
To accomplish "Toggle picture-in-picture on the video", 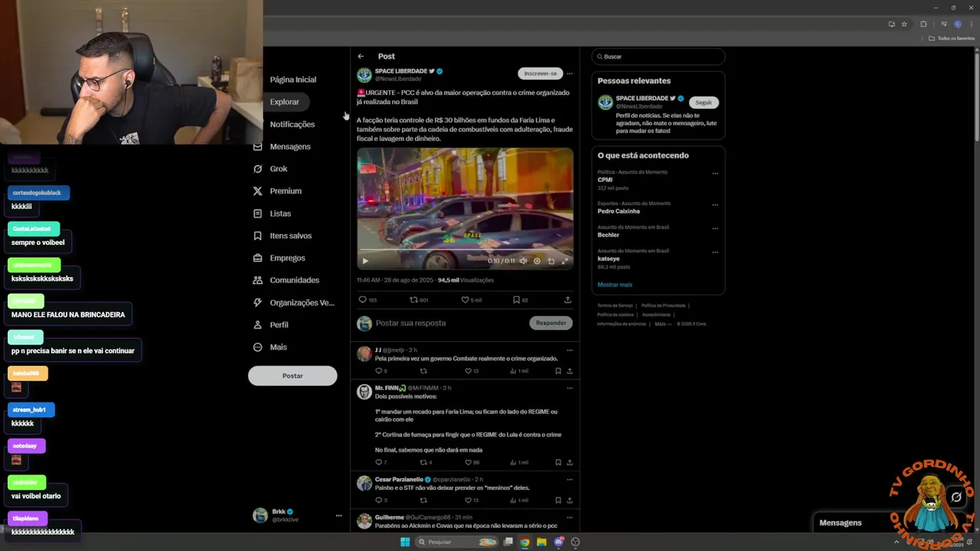I will pyautogui.click(x=550, y=261).
